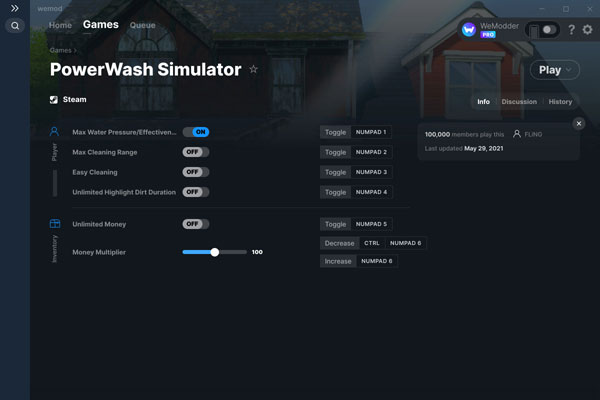Open the History tab
Screen dimensions: 600x400
pos(560,102)
